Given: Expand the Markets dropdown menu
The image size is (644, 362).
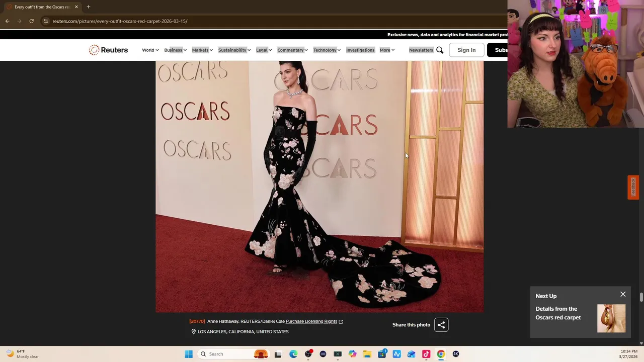Looking at the screenshot, I should pyautogui.click(x=202, y=50).
